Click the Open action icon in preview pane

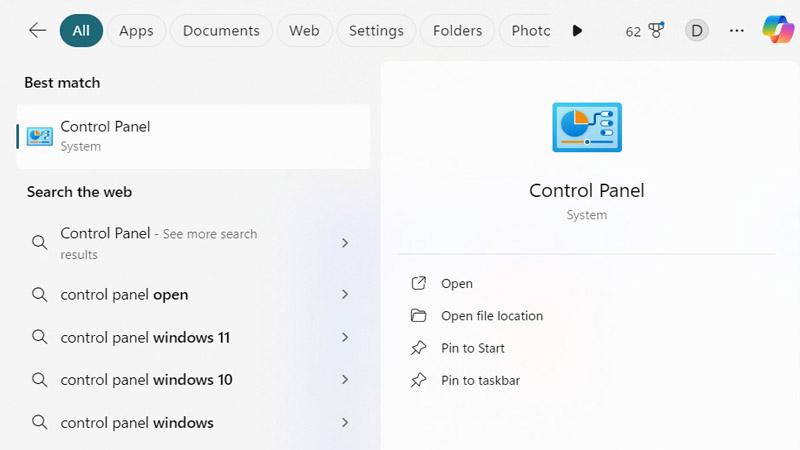(x=418, y=283)
